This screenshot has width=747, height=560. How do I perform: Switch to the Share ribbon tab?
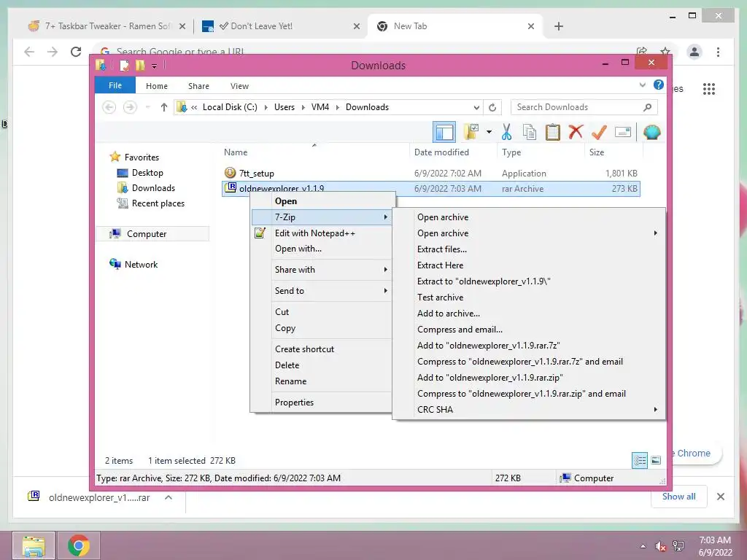coord(198,86)
